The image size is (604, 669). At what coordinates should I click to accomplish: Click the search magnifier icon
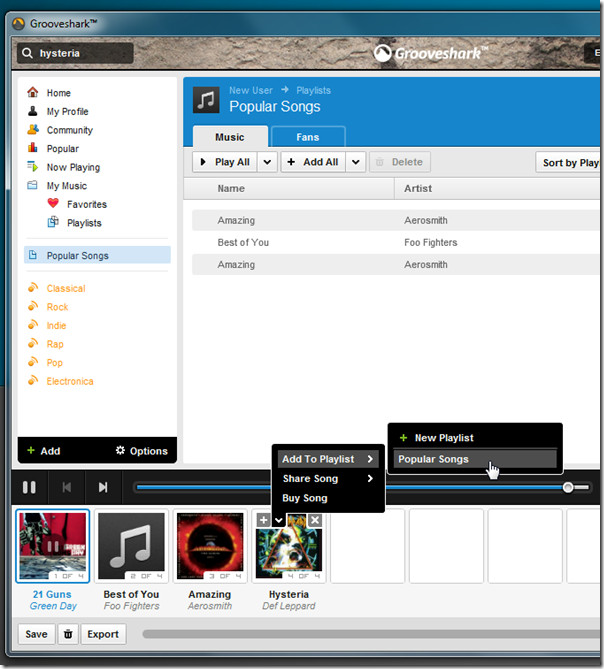[27, 53]
